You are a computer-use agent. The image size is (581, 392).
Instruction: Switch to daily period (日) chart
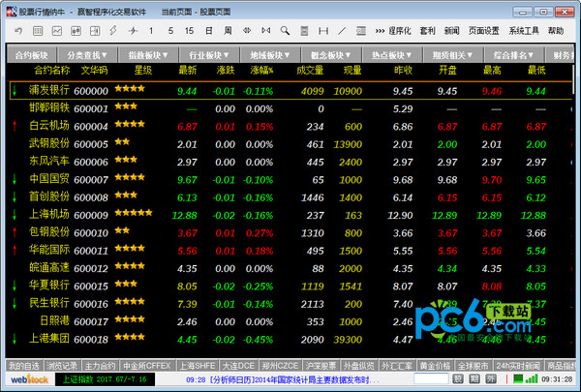tap(207, 31)
